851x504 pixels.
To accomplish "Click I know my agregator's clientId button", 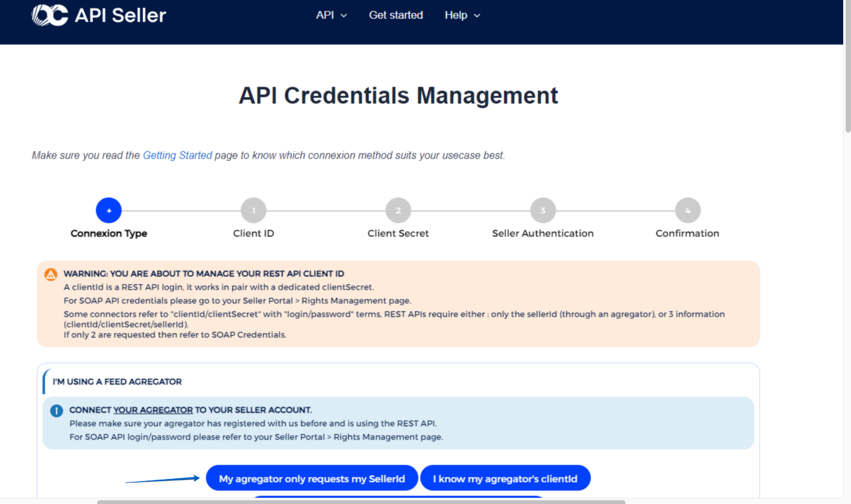I will coord(505,478).
